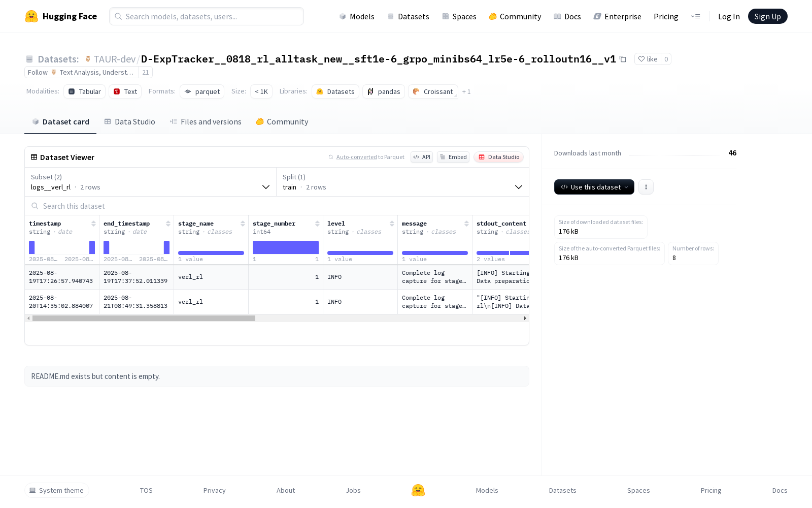
Task: Open Data Studio from the viewer button
Action: pos(499,157)
